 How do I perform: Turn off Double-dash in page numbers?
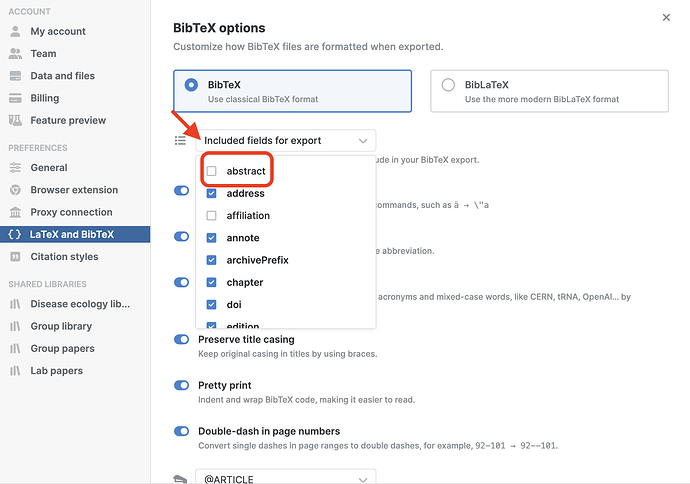click(x=181, y=431)
